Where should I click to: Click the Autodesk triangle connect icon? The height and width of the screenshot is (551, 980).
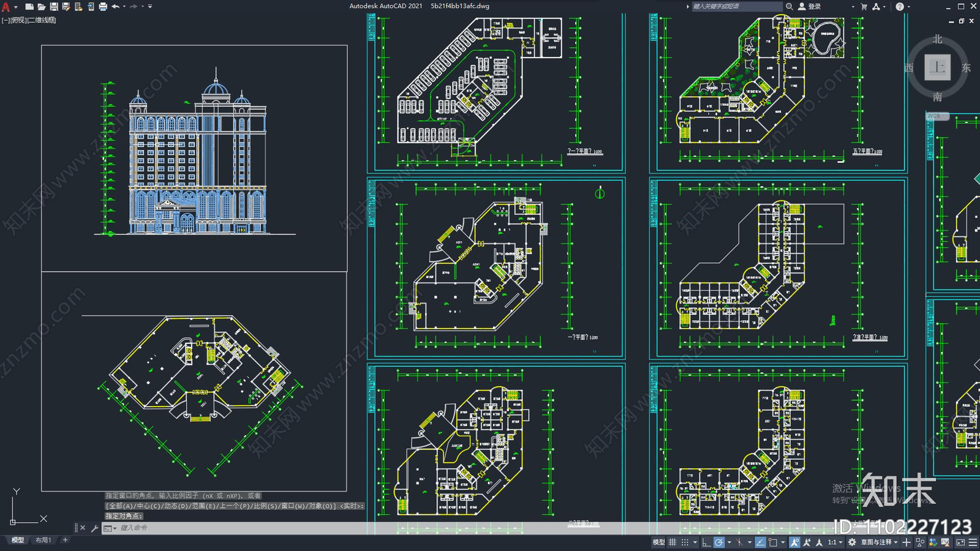tap(876, 7)
